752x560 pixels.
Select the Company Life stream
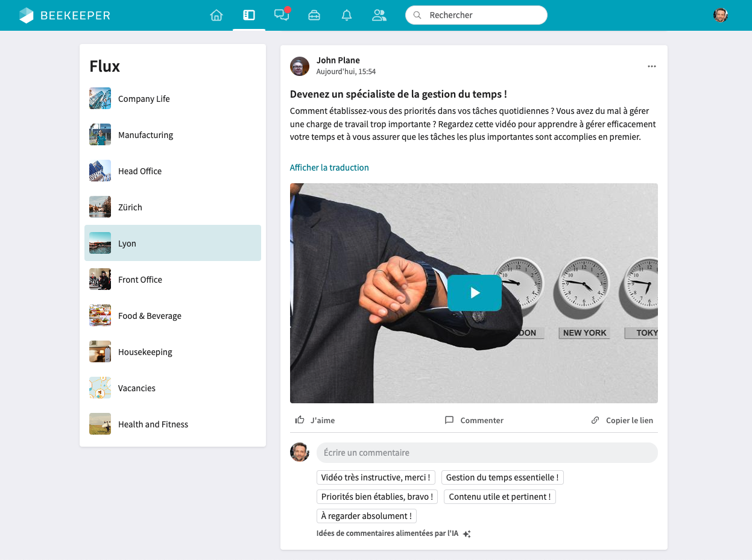coord(144,99)
